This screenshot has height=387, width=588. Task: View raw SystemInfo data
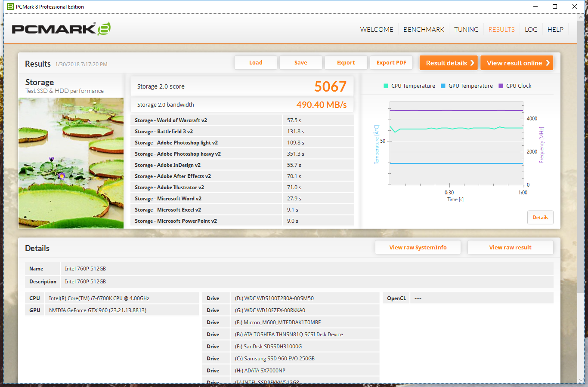[x=418, y=248]
